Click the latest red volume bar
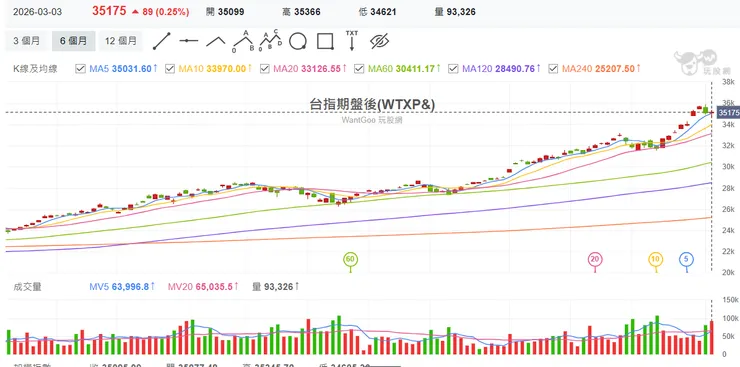 [712, 338]
